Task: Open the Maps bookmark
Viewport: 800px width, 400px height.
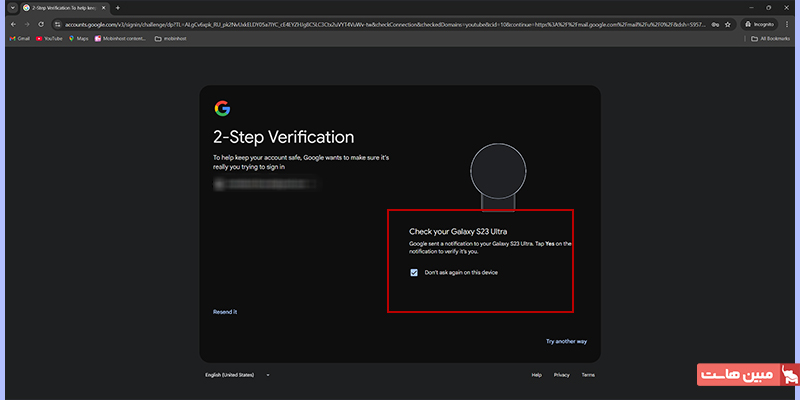Action: point(79,38)
